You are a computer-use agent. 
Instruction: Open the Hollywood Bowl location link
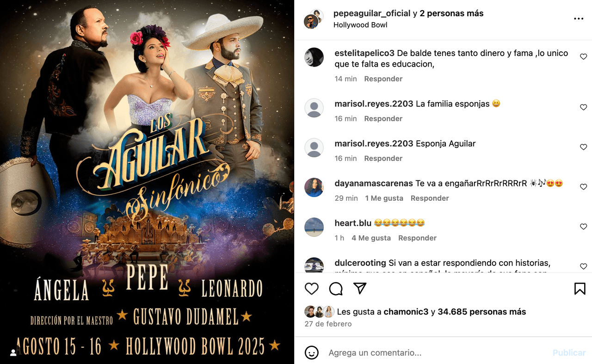[x=360, y=25]
